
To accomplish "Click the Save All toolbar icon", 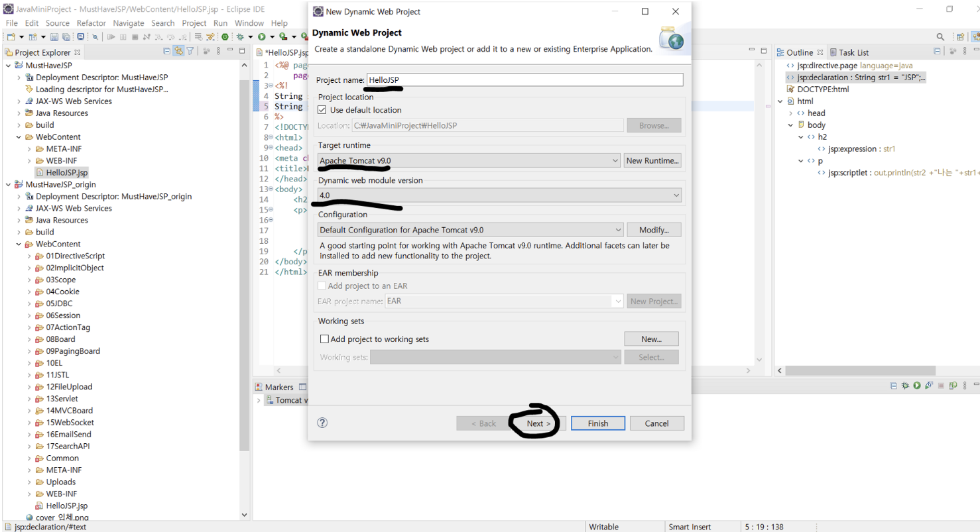I will [66, 37].
